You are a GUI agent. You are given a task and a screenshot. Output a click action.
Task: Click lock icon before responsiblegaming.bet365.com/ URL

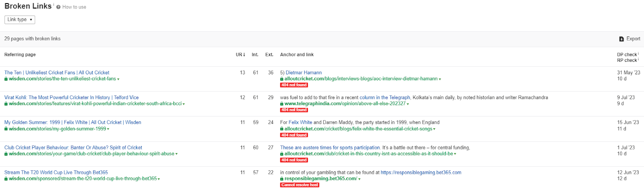coord(282,179)
